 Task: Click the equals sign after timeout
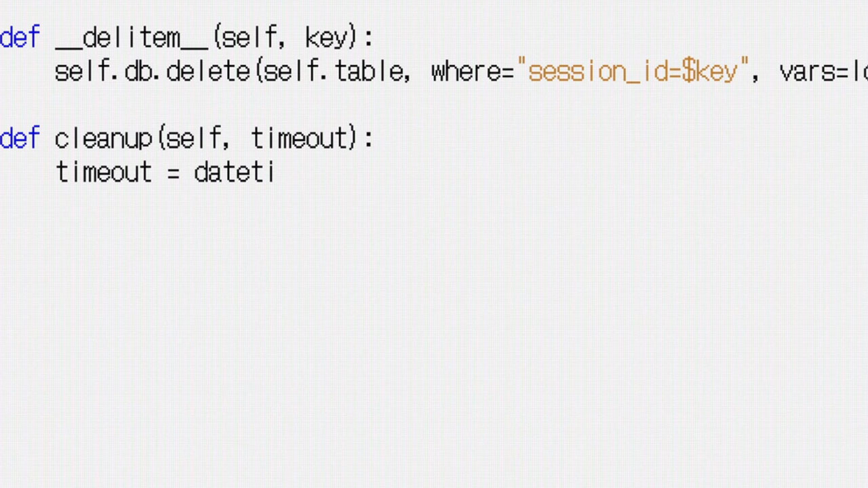174,173
